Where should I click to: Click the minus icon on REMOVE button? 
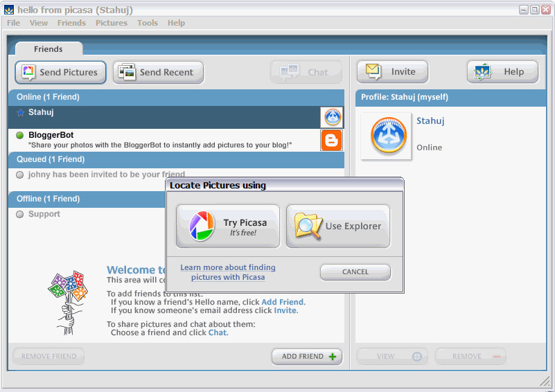497,357
